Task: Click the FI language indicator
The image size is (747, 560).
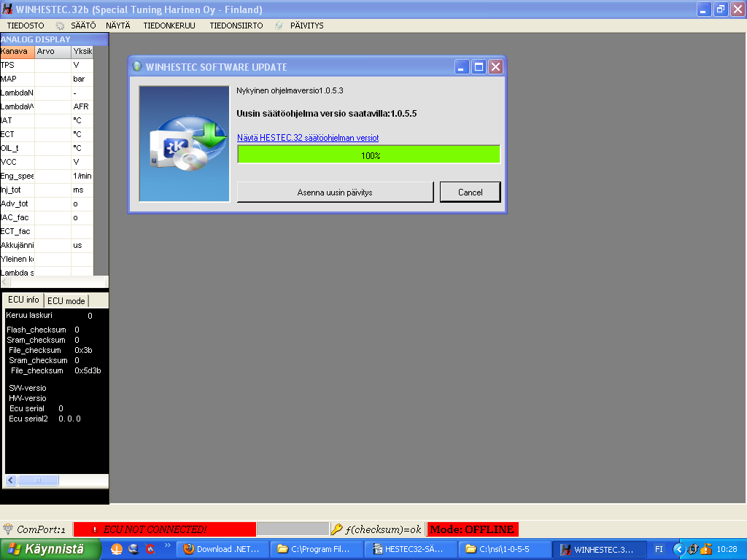Action: pyautogui.click(x=659, y=550)
